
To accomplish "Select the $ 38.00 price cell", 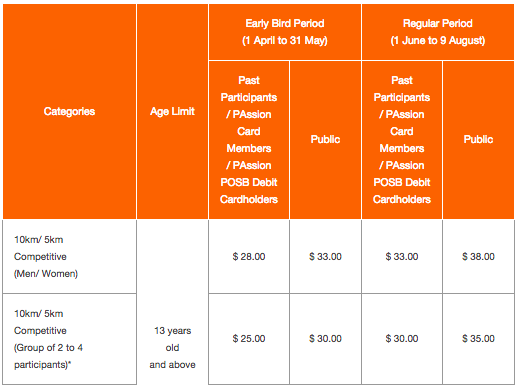I will [x=478, y=256].
